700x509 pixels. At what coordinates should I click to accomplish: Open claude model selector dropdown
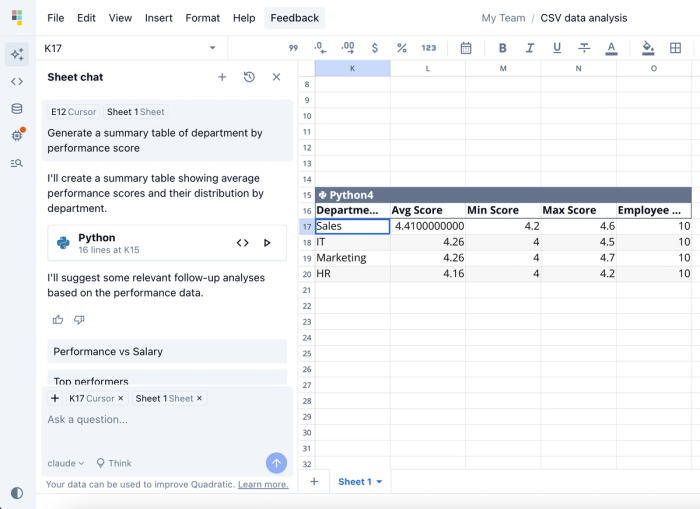click(x=66, y=463)
